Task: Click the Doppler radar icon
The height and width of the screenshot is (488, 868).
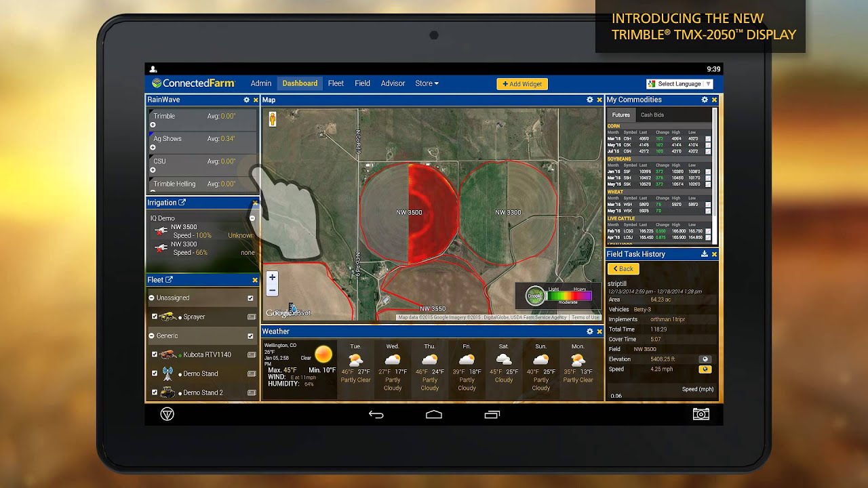Action: [535, 296]
